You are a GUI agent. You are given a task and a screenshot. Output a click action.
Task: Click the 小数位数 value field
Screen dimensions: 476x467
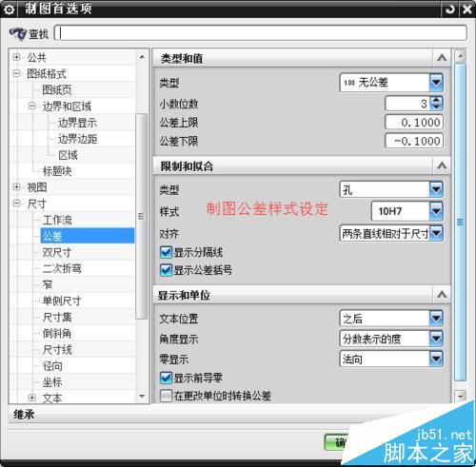[408, 104]
